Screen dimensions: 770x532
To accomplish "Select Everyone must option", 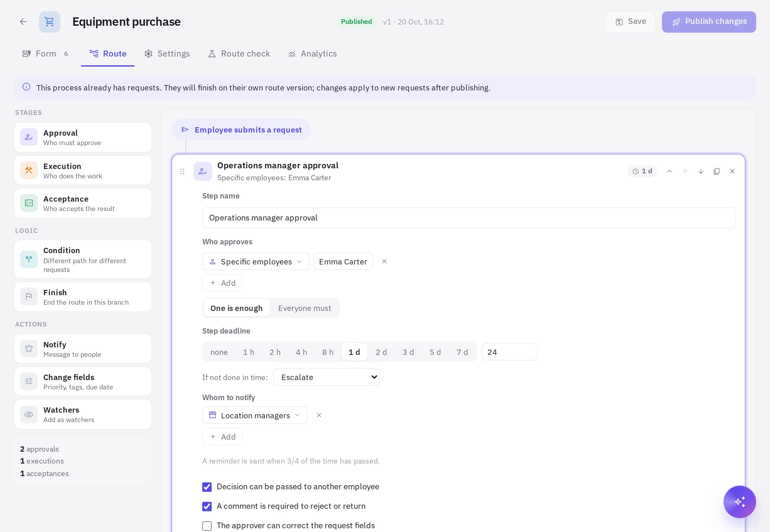I will (x=304, y=308).
